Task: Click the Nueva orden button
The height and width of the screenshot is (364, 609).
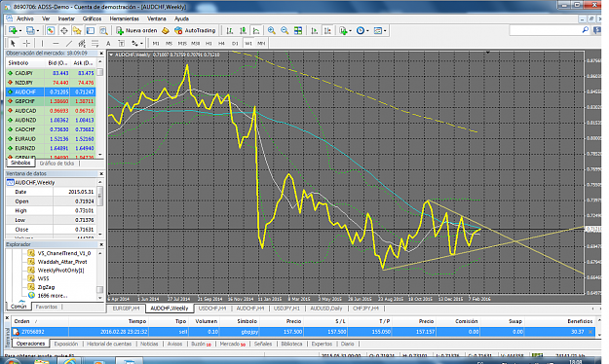Action: [136, 30]
